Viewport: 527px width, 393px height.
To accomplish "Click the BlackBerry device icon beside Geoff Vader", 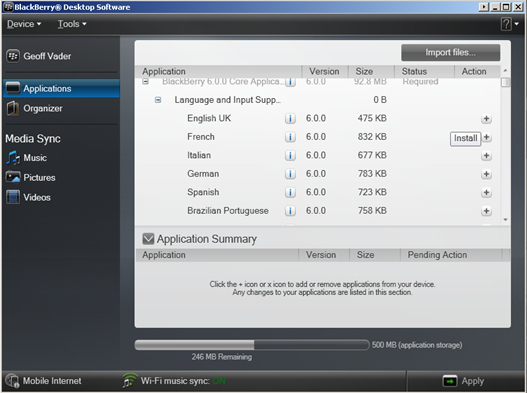I will pyautogui.click(x=13, y=56).
